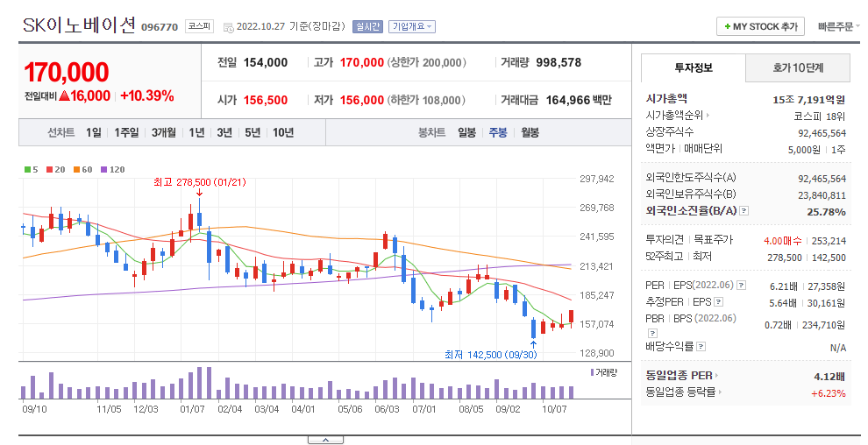Click the 시가총액 value 15조 7,191억원

pos(808,100)
